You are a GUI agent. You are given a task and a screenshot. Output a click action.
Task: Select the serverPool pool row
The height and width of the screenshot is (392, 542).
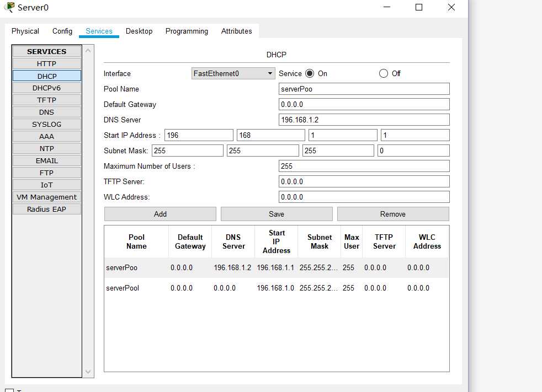(x=277, y=288)
